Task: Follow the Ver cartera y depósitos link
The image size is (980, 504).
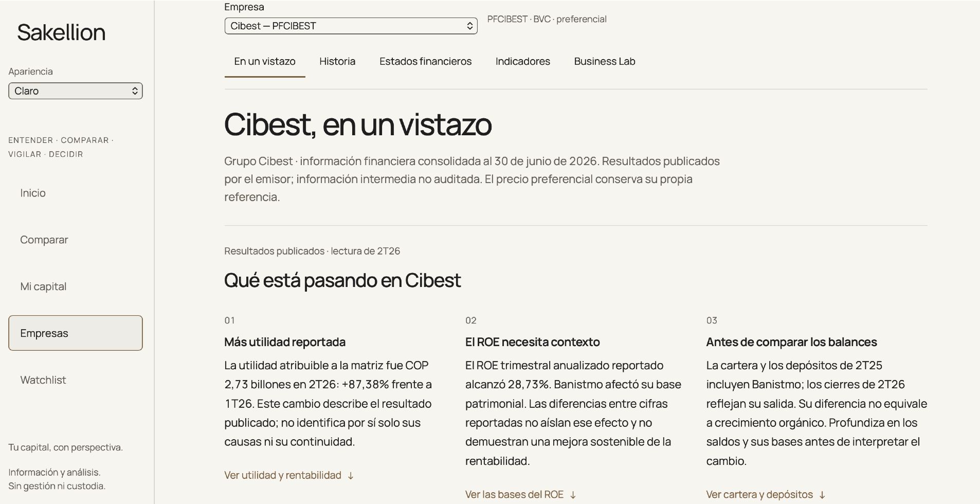Action: pos(766,495)
